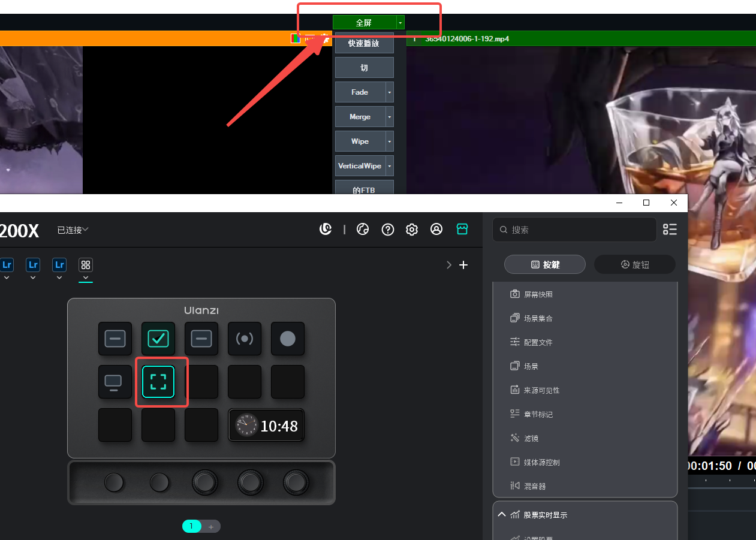Open the 已连接 connection dropdown

click(x=73, y=230)
